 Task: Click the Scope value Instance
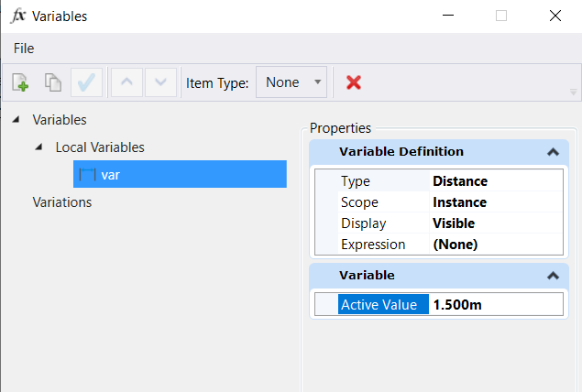pyautogui.click(x=459, y=202)
